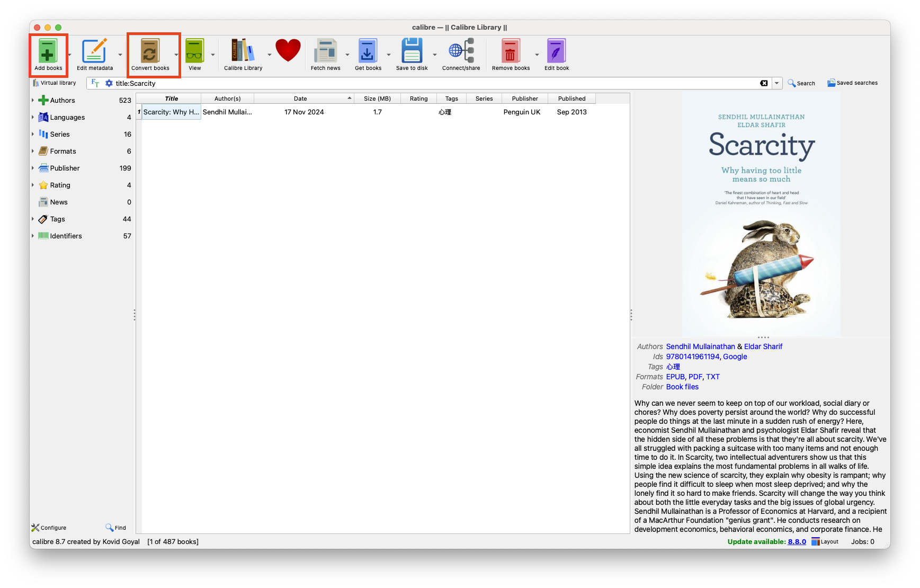Expand the Rating category

coord(33,185)
